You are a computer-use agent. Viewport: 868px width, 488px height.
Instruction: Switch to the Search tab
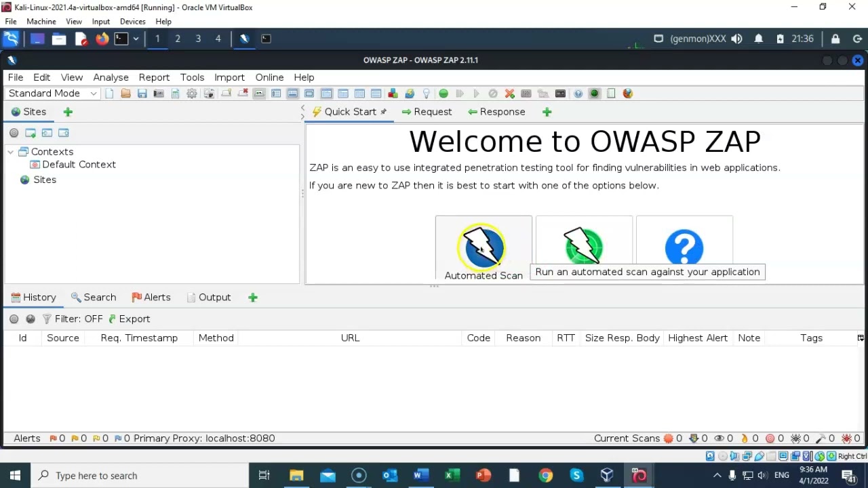pyautogui.click(x=94, y=298)
